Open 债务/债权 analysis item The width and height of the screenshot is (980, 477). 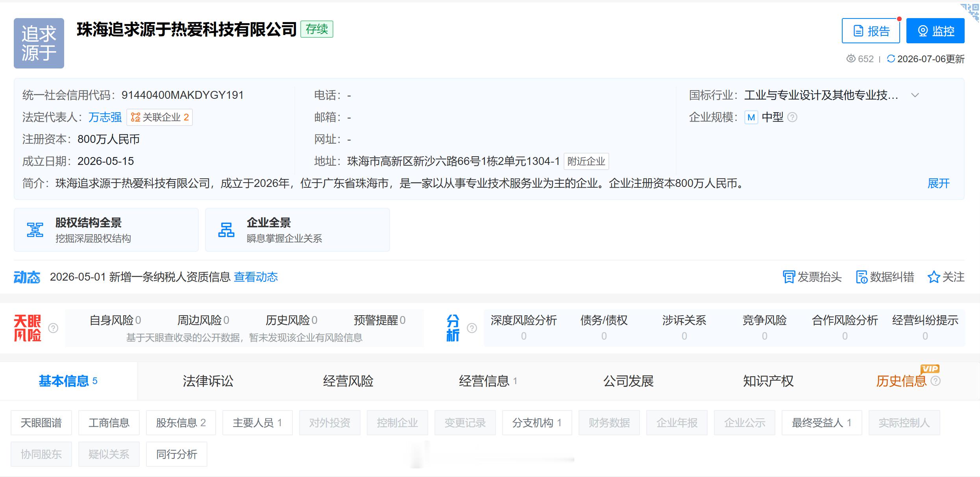tap(604, 327)
